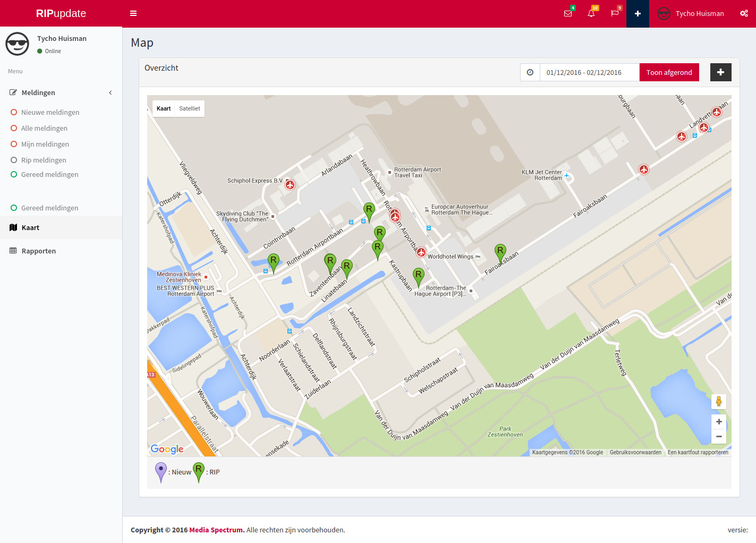Zoom out the map with minus
This screenshot has width=756, height=543.
click(x=719, y=437)
